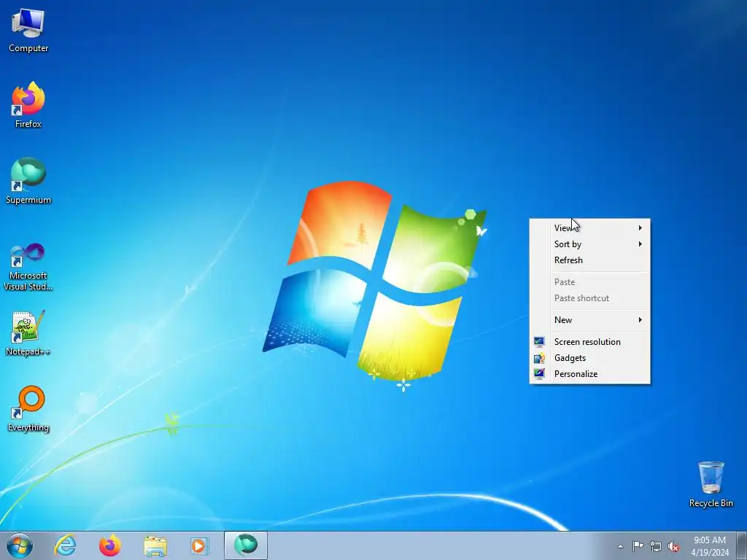Screen dimensions: 747x560
Task: Open Windows Explorer from taskbar
Action: pyautogui.click(x=155, y=546)
